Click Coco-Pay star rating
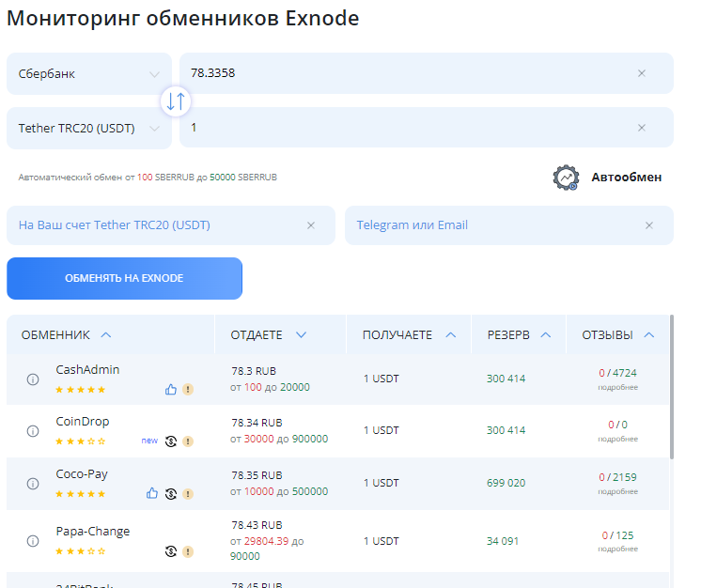Viewport: 701px width, 588px height. pos(81,494)
